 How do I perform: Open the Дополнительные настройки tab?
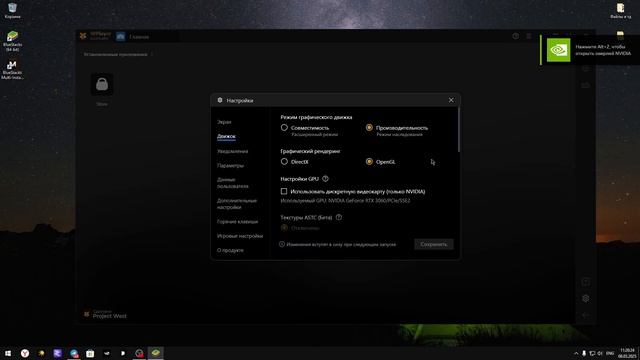237,204
